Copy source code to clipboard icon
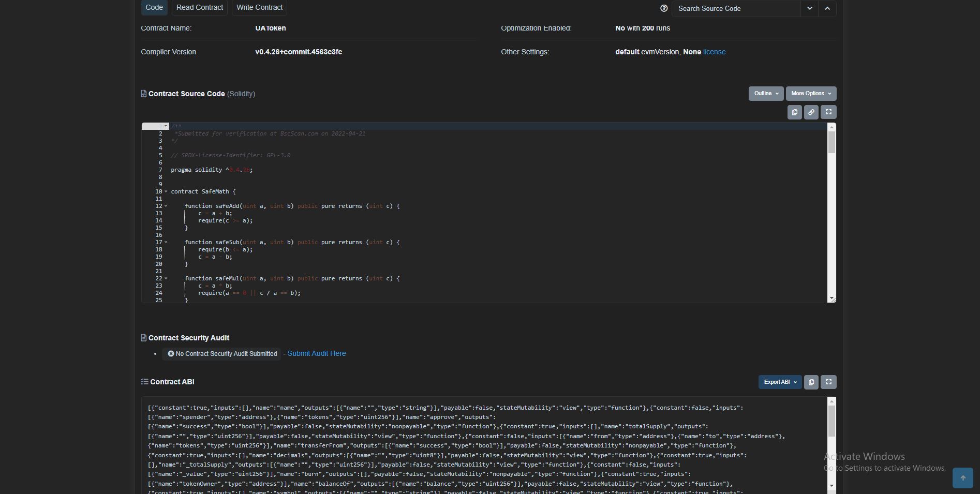This screenshot has width=980, height=494. click(795, 112)
